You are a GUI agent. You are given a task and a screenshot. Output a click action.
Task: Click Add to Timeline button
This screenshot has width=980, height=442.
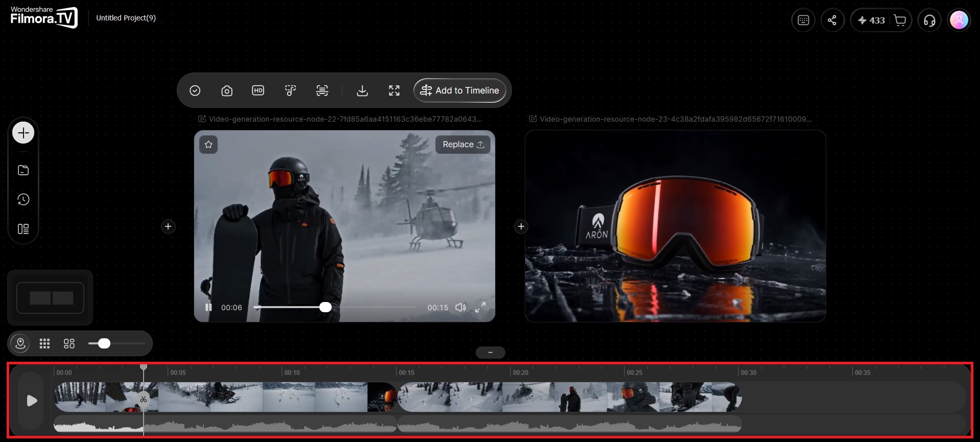[459, 90]
